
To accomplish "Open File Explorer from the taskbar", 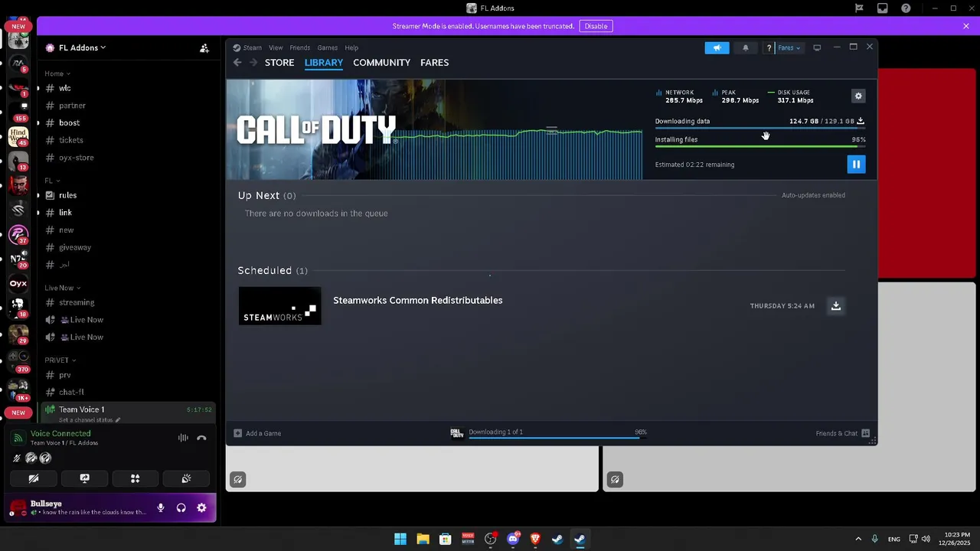I will click(423, 539).
